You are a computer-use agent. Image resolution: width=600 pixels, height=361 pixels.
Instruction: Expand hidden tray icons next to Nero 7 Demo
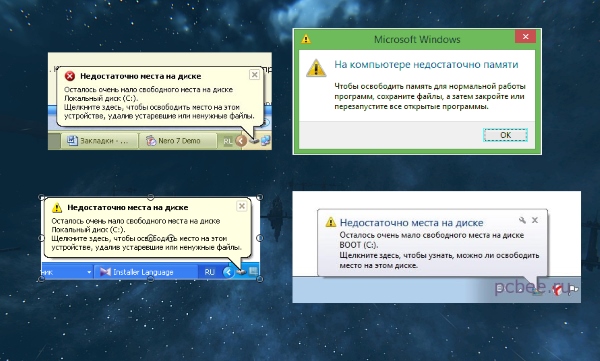241,141
